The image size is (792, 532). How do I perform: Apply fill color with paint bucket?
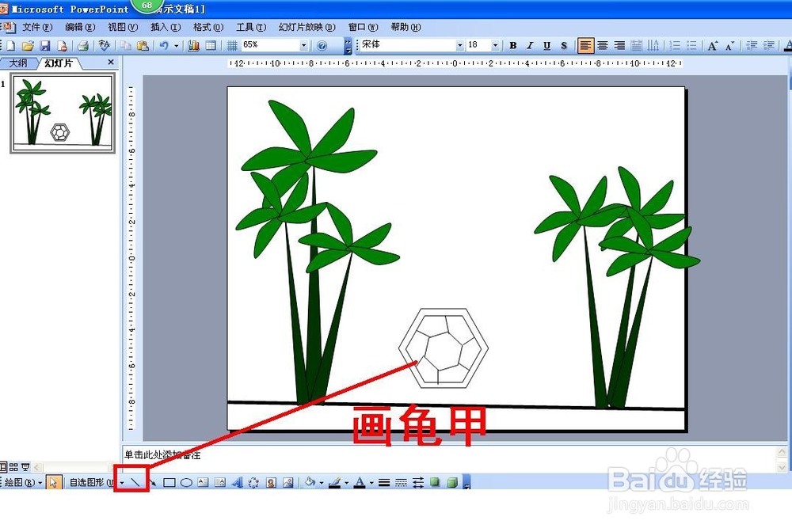[310, 483]
